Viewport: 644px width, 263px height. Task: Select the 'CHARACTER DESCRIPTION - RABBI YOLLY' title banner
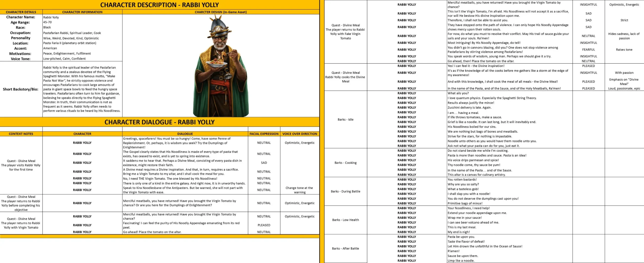pos(159,5)
